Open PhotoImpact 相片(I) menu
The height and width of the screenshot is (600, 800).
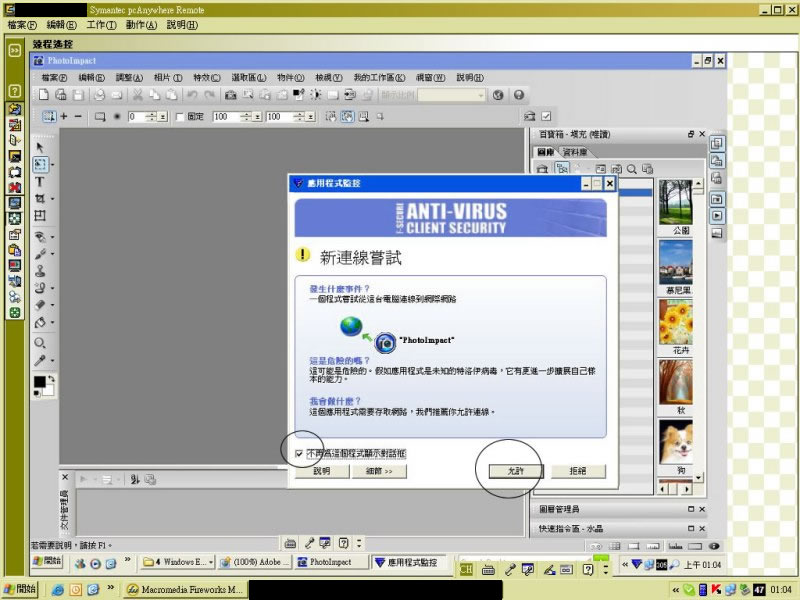pos(168,78)
